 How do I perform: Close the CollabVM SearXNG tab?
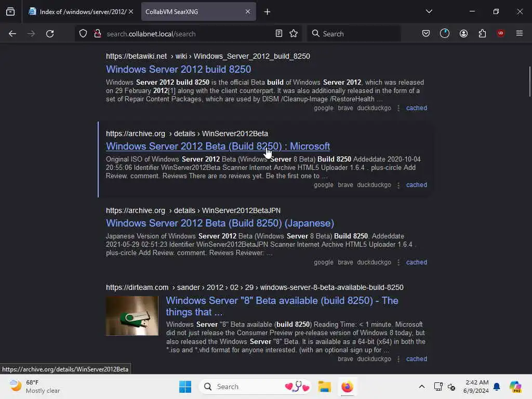point(248,11)
